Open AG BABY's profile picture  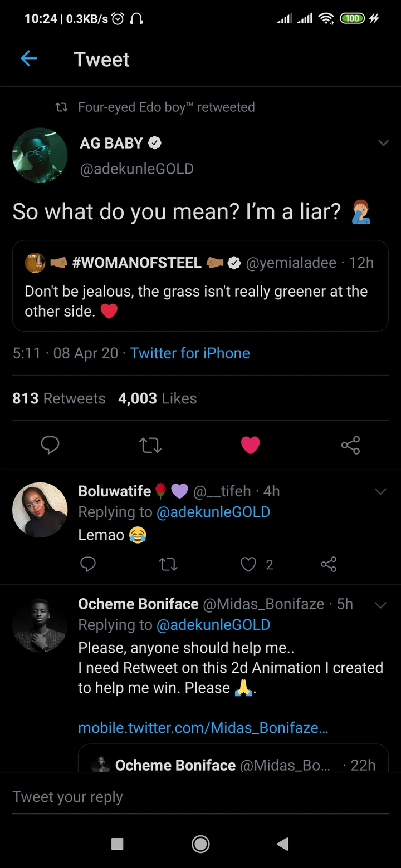point(40,155)
